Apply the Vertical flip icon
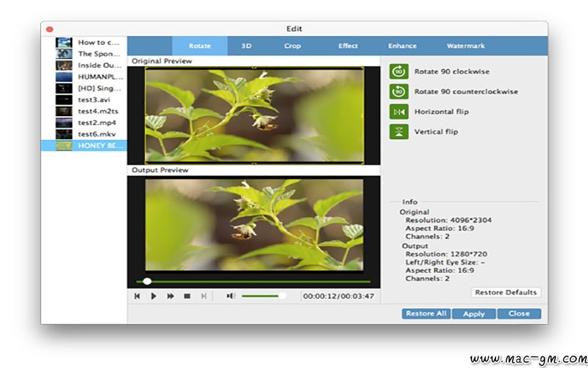The width and height of the screenshot is (588, 368). pos(398,132)
